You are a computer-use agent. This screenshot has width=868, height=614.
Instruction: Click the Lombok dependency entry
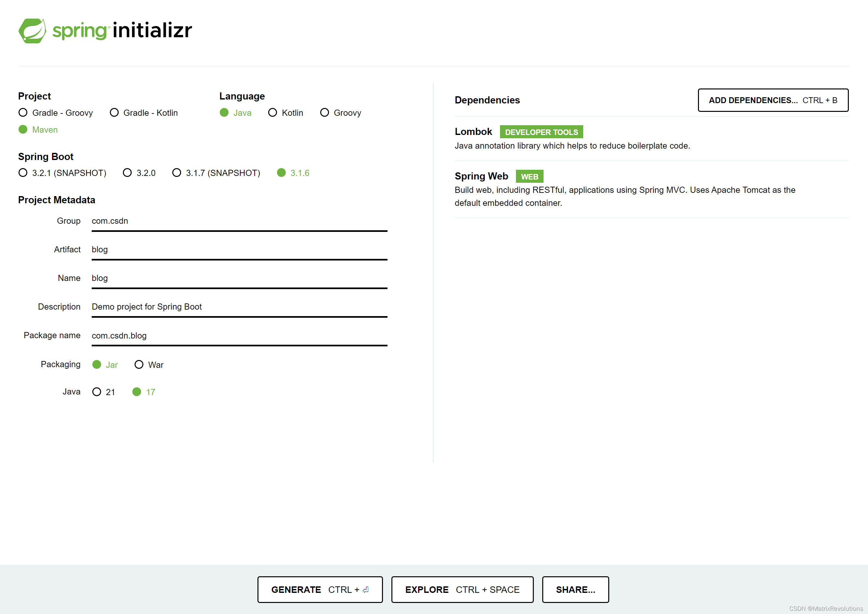click(x=651, y=138)
